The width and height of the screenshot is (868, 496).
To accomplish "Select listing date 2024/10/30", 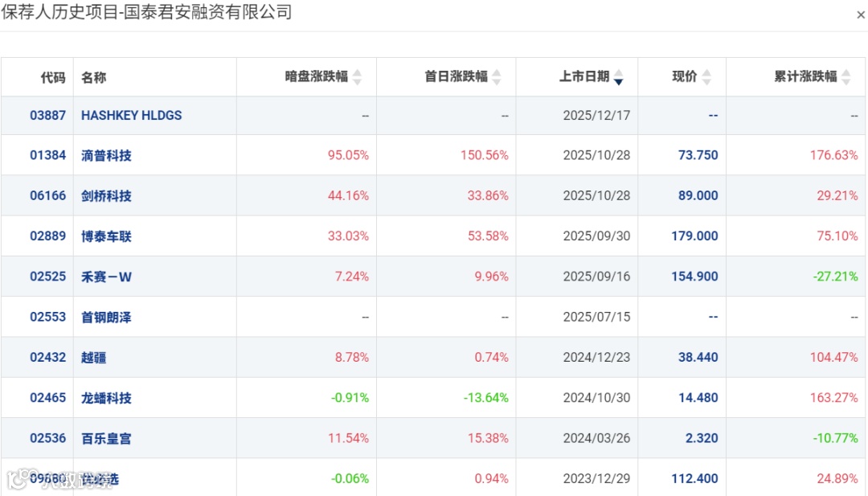I will point(596,397).
